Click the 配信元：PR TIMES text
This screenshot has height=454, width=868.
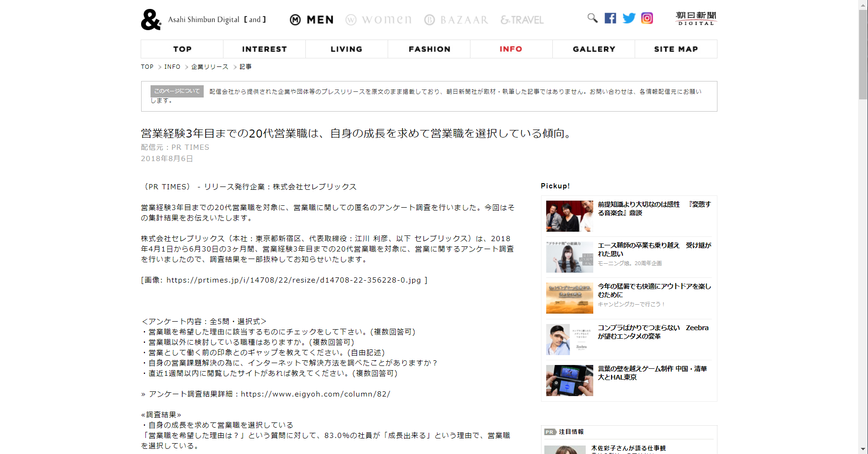coord(175,147)
